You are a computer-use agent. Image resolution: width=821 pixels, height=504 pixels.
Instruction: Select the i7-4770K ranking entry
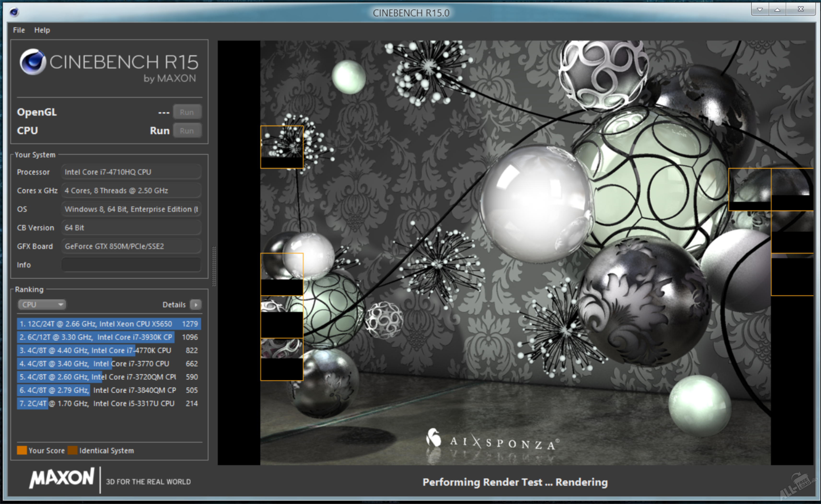pos(109,350)
